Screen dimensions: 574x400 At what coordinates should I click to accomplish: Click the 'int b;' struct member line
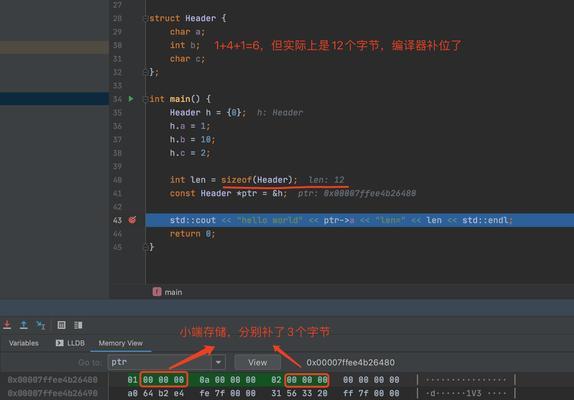(184, 45)
